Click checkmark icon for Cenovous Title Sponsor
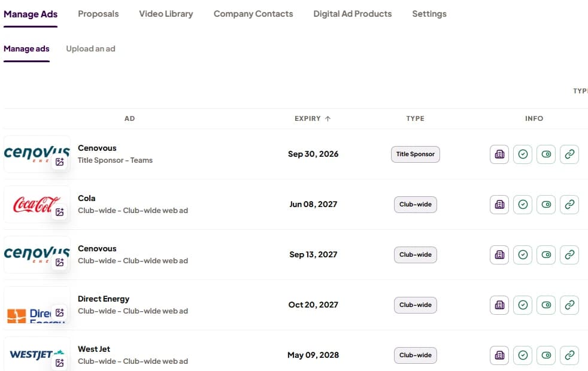 click(523, 154)
